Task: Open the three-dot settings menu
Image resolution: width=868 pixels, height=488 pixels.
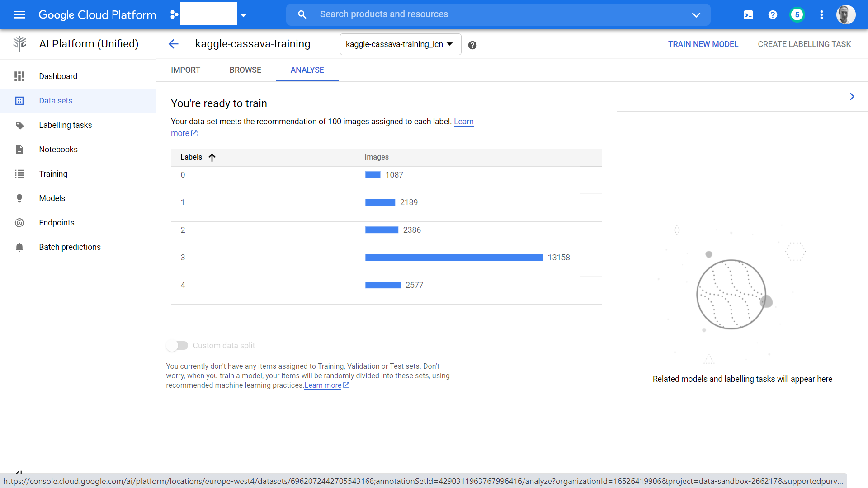Action: pos(821,15)
